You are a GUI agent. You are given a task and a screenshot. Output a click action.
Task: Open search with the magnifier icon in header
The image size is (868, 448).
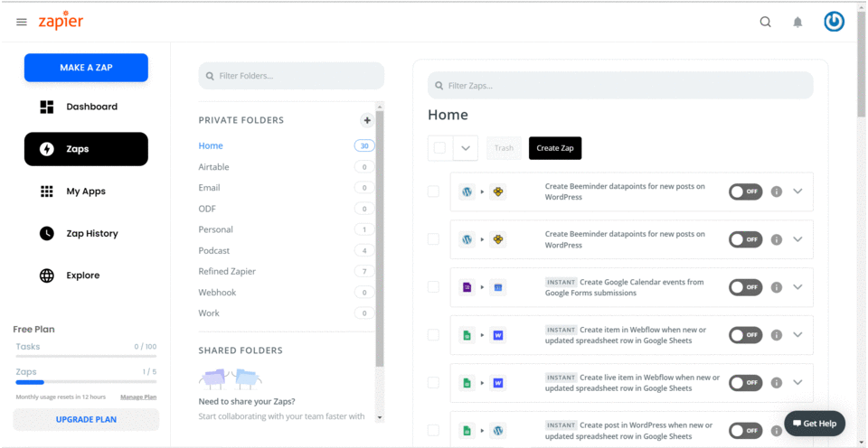tap(765, 22)
